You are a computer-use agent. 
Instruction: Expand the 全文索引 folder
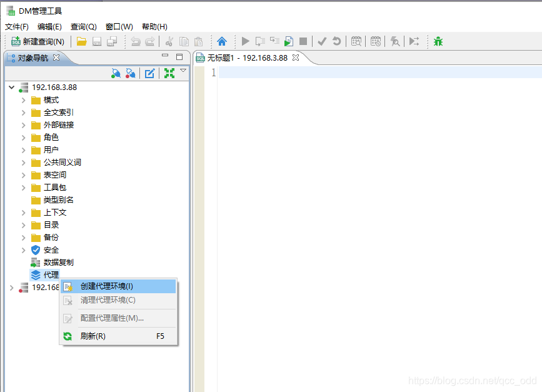tap(24, 113)
